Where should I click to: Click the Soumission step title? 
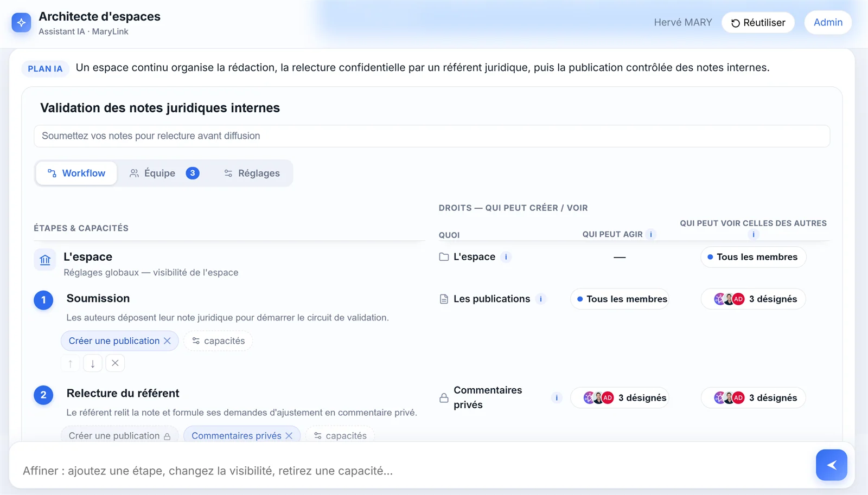(x=98, y=299)
